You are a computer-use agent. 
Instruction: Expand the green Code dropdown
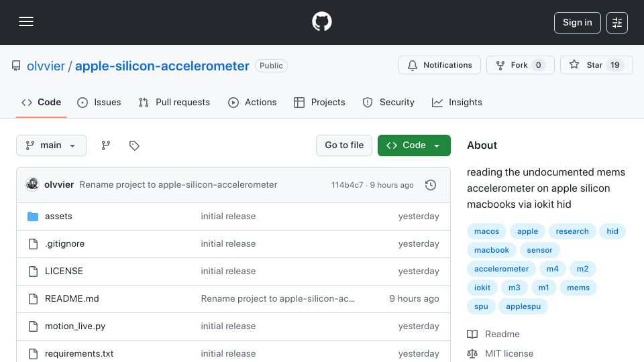[414, 145]
